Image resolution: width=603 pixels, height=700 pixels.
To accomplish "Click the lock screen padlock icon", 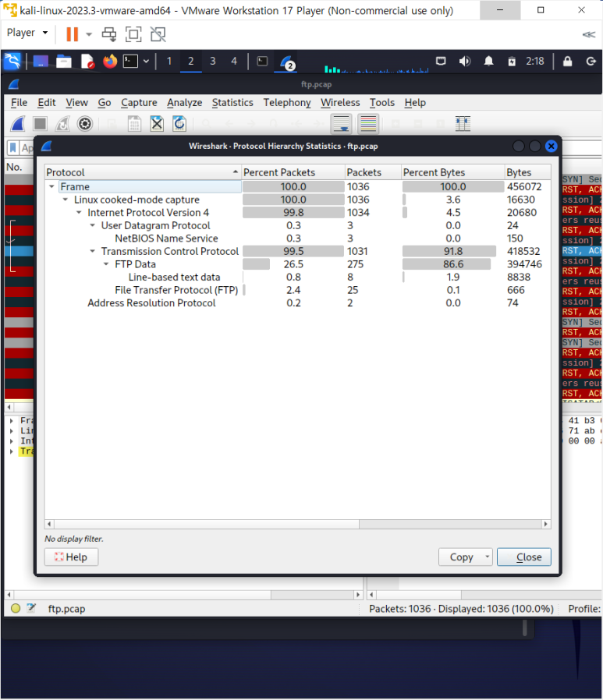I will click(567, 61).
